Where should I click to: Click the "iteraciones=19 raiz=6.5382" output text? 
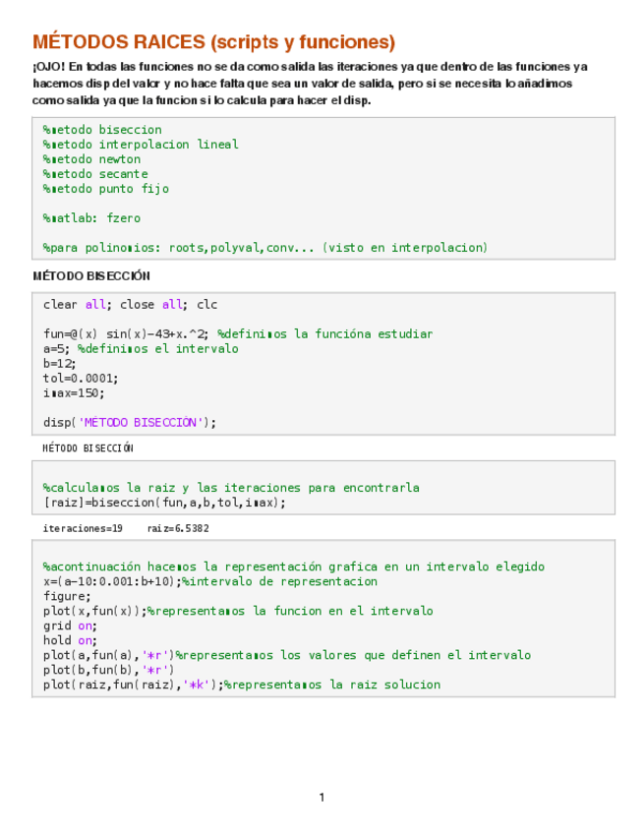coord(126,528)
